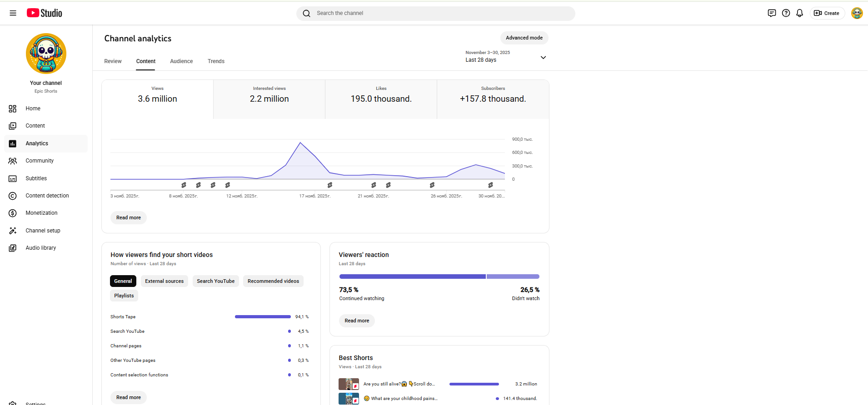Switch to the Trends tab
This screenshot has height=405, width=868.
tap(216, 61)
